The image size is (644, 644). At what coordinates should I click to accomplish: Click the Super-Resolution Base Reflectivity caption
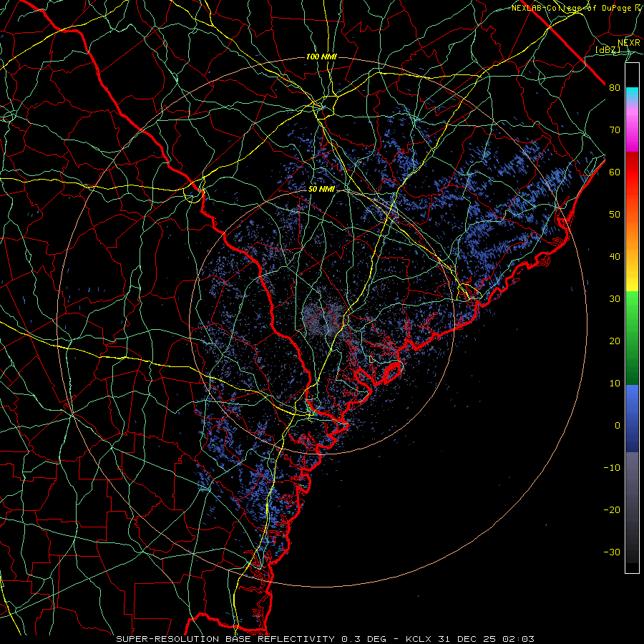click(224, 639)
